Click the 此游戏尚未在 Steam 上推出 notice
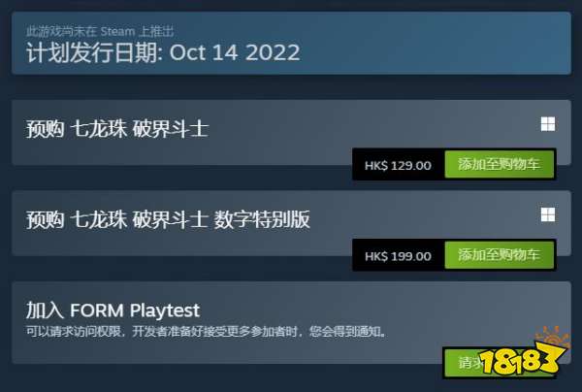The width and height of the screenshot is (582, 392). click(x=100, y=32)
